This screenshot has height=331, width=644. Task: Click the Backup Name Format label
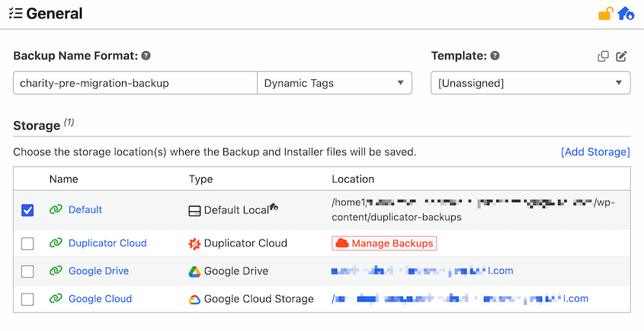click(x=75, y=56)
